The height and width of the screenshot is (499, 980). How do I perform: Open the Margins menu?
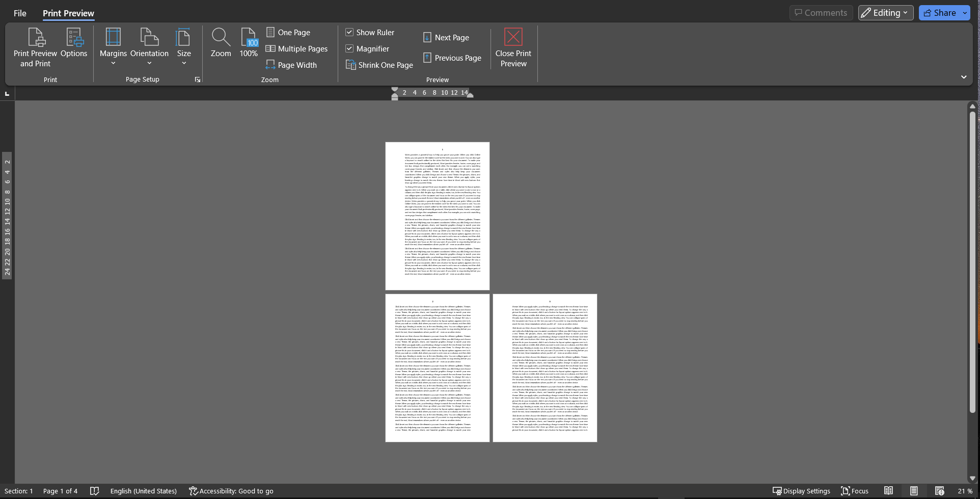[x=113, y=47]
